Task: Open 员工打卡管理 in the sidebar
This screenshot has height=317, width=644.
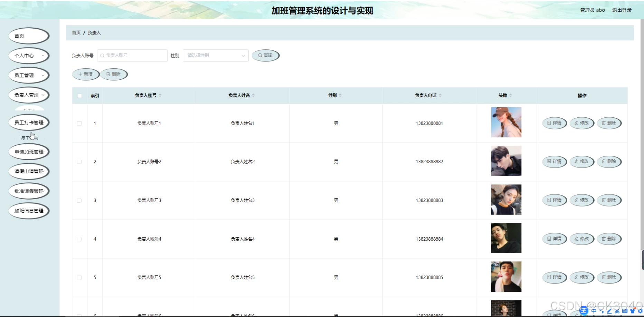Action: 29,122
